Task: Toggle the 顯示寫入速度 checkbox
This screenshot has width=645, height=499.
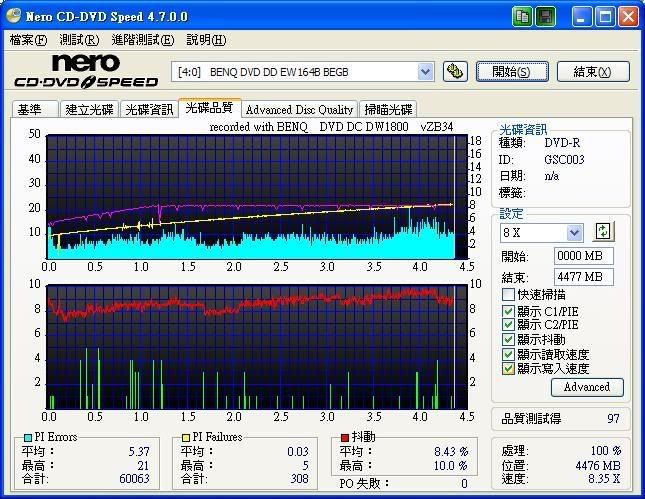Action: (508, 368)
